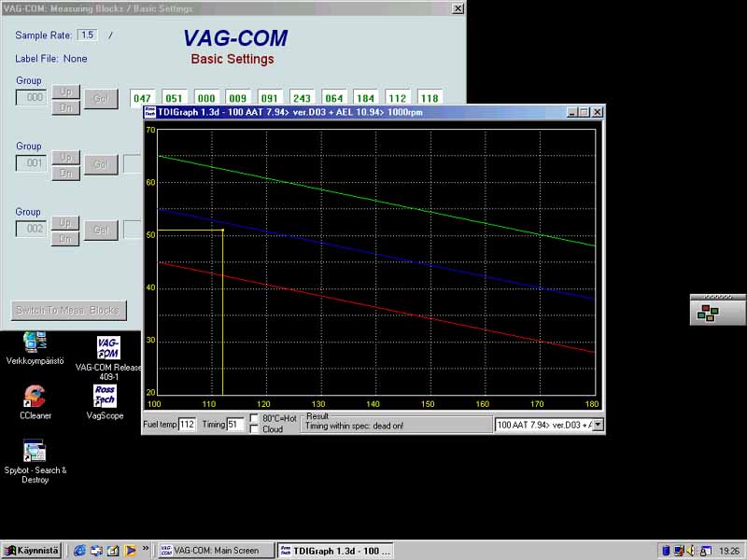Image resolution: width=747 pixels, height=560 pixels.
Task: Open the Käynnistä start menu button
Action: coord(32,551)
